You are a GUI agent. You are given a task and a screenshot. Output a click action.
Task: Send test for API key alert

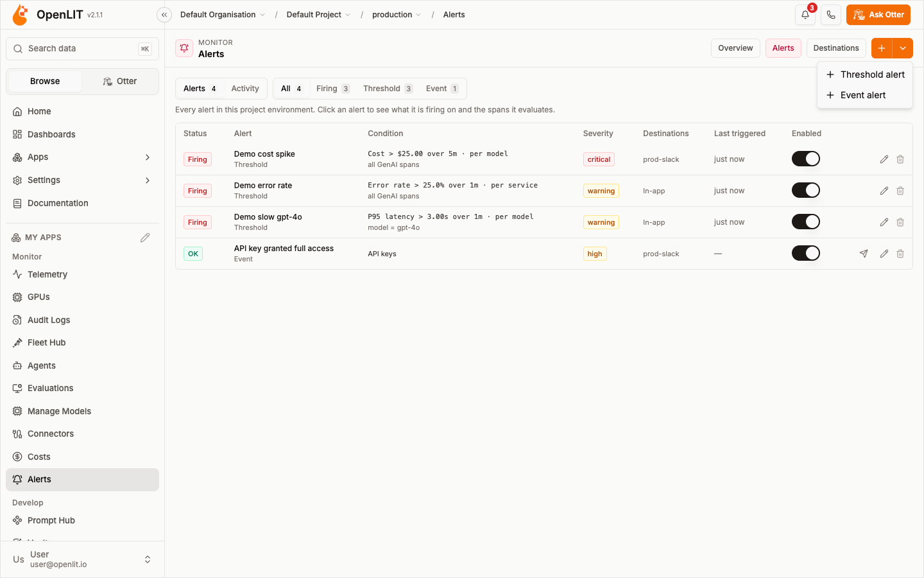pyautogui.click(x=864, y=254)
